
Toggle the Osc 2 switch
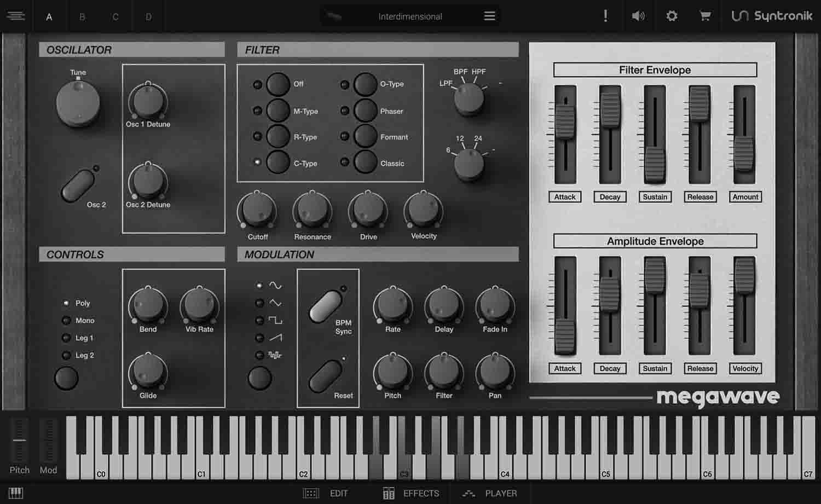click(78, 186)
